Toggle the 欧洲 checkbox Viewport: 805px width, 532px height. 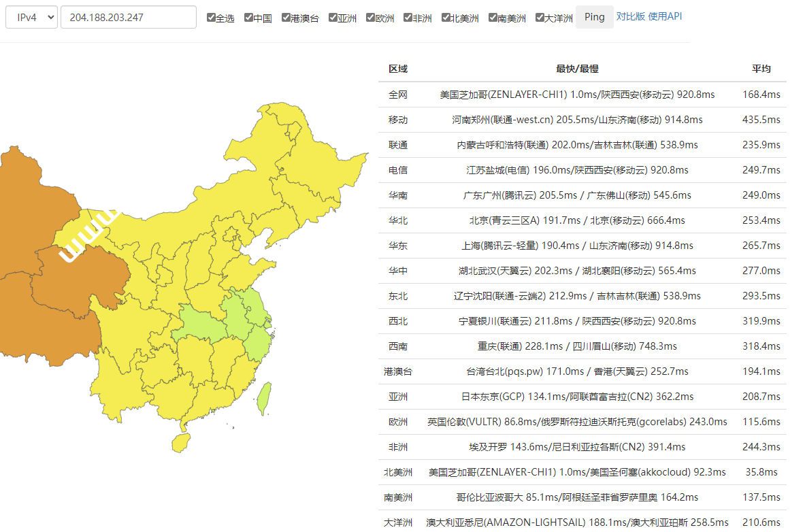coord(369,16)
